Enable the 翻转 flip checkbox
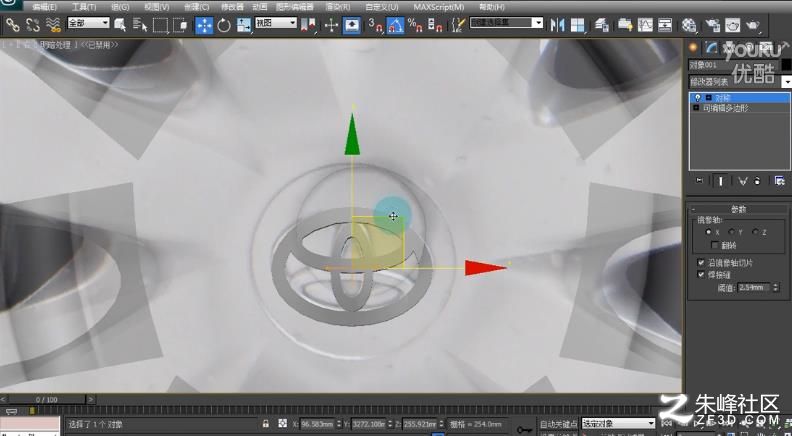792x436 pixels. click(714, 245)
